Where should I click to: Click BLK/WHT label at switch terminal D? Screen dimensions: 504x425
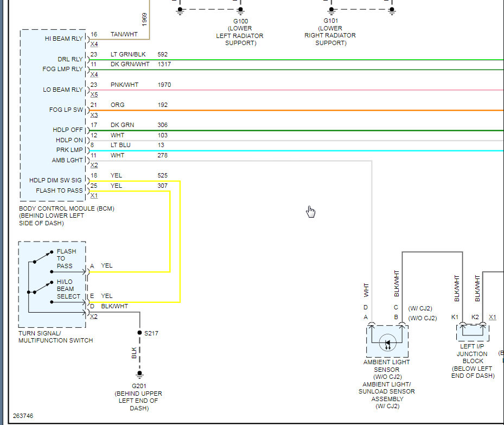114,306
